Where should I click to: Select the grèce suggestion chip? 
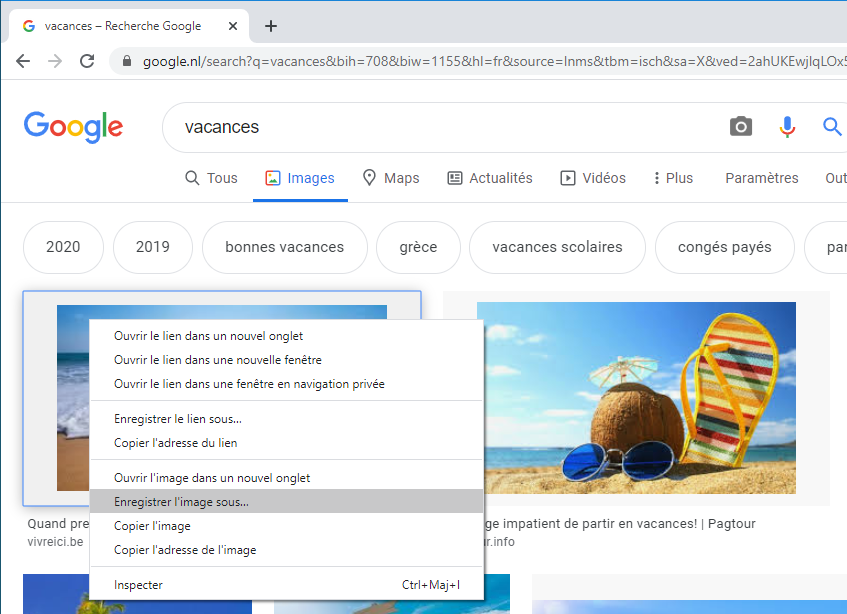(x=418, y=247)
